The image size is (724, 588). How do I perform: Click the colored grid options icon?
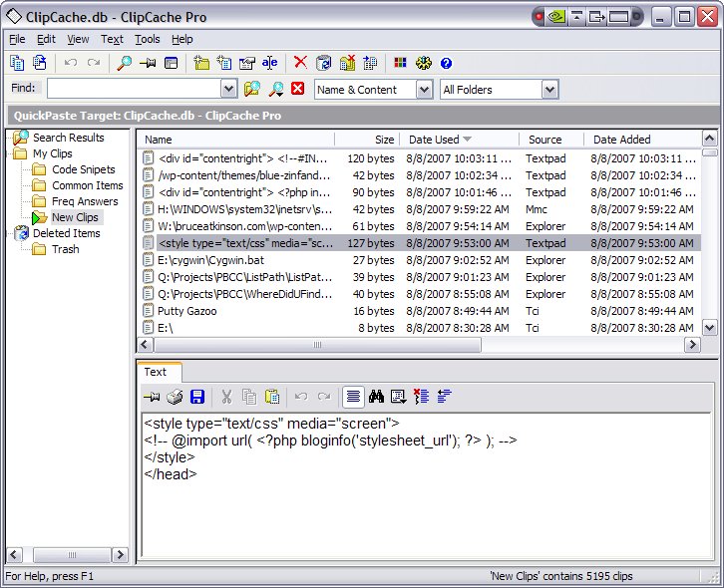click(400, 63)
